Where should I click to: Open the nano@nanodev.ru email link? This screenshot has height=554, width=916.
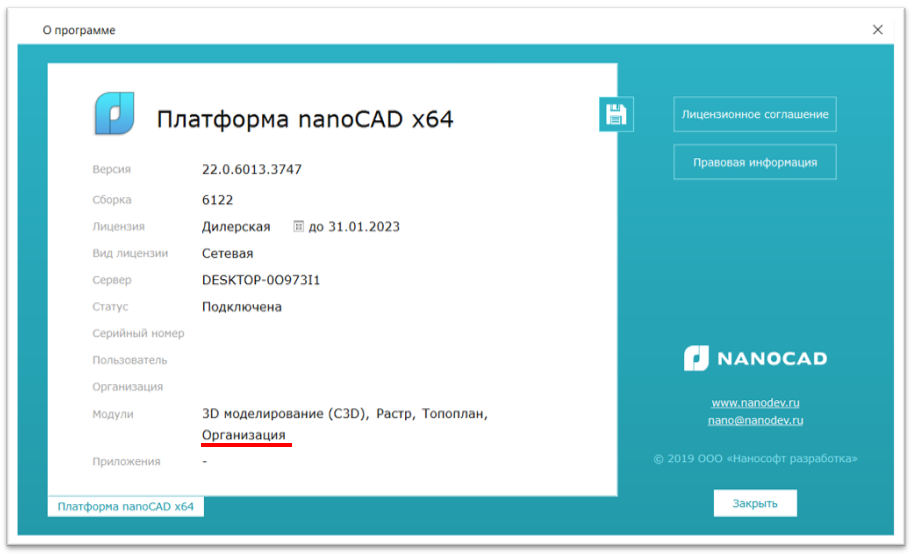[x=755, y=420]
